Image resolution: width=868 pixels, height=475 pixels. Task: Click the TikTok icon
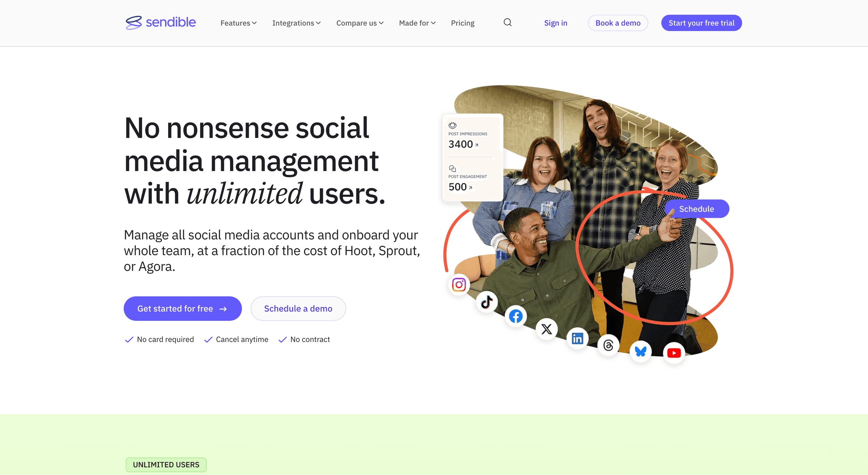(487, 302)
